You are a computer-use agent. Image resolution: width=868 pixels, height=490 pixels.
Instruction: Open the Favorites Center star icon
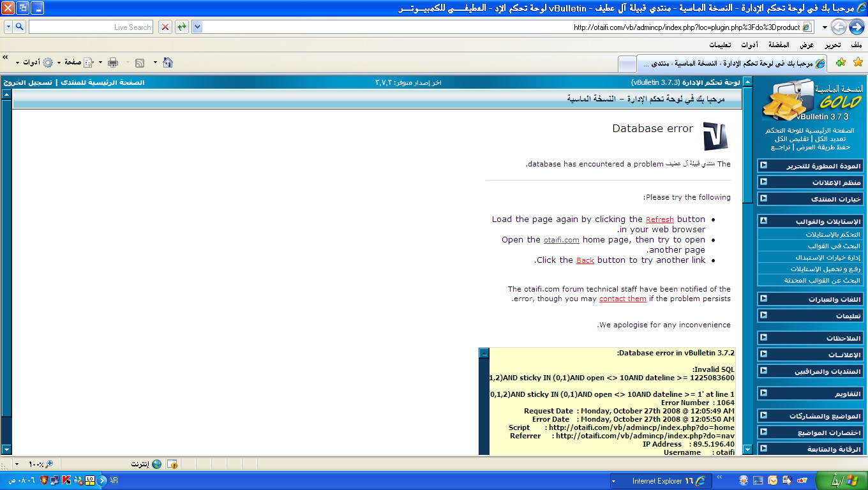click(858, 62)
